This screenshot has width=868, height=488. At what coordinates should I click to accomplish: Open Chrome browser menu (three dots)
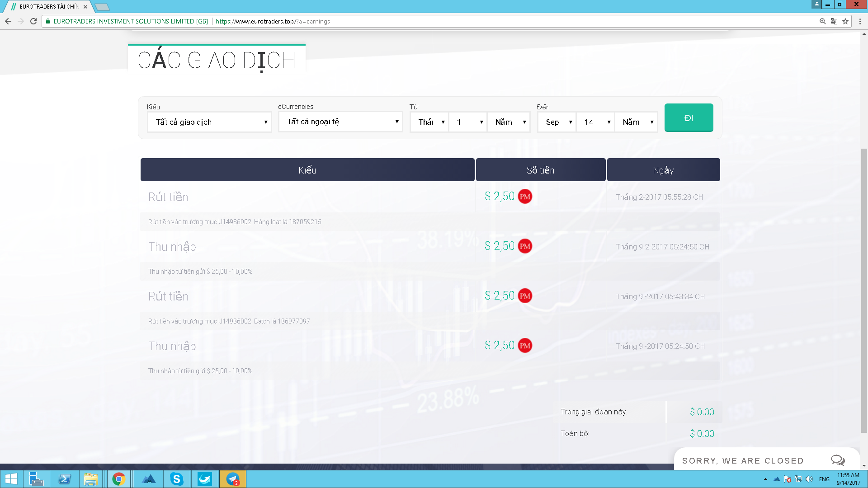860,21
